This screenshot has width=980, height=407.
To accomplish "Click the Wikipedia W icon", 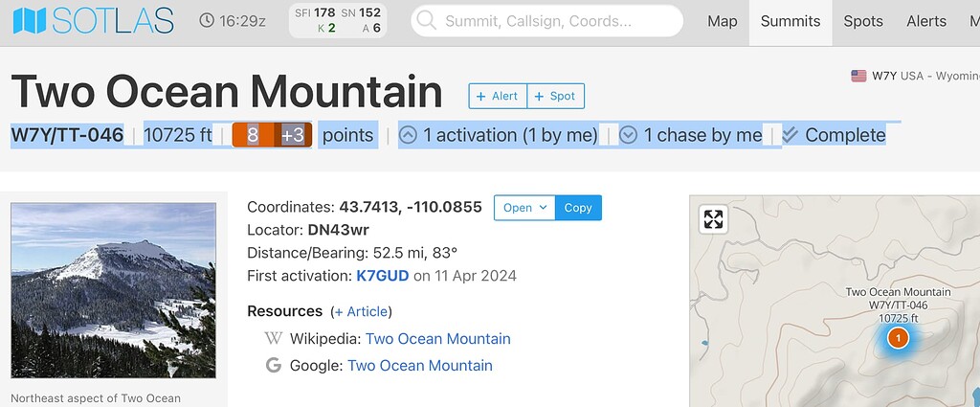I will [x=273, y=339].
